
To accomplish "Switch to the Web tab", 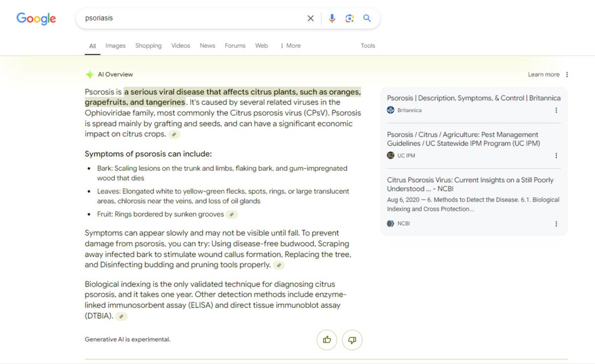I will (x=261, y=46).
